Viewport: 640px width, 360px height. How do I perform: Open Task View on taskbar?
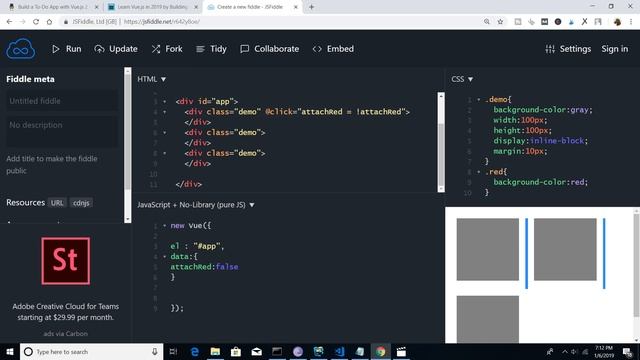[173, 352]
